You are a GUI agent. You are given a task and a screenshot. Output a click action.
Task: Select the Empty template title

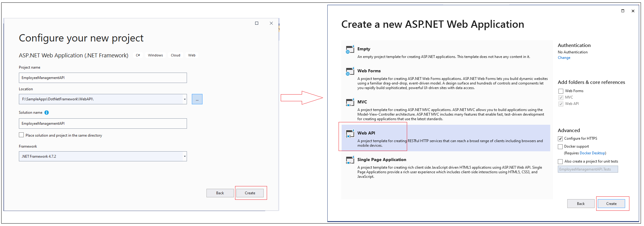364,49
